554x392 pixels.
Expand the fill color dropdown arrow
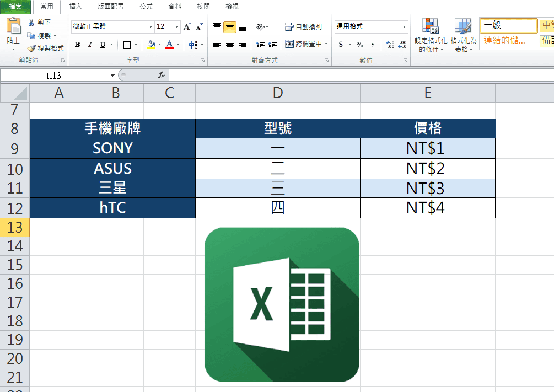(160, 45)
